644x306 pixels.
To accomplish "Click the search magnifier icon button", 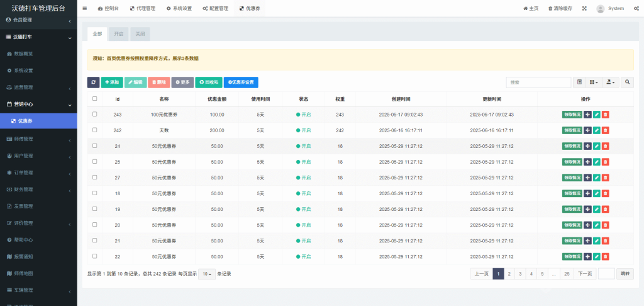I will pos(627,82).
